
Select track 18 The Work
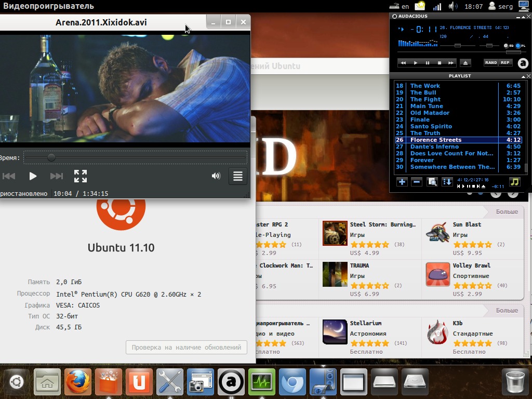[x=458, y=86]
